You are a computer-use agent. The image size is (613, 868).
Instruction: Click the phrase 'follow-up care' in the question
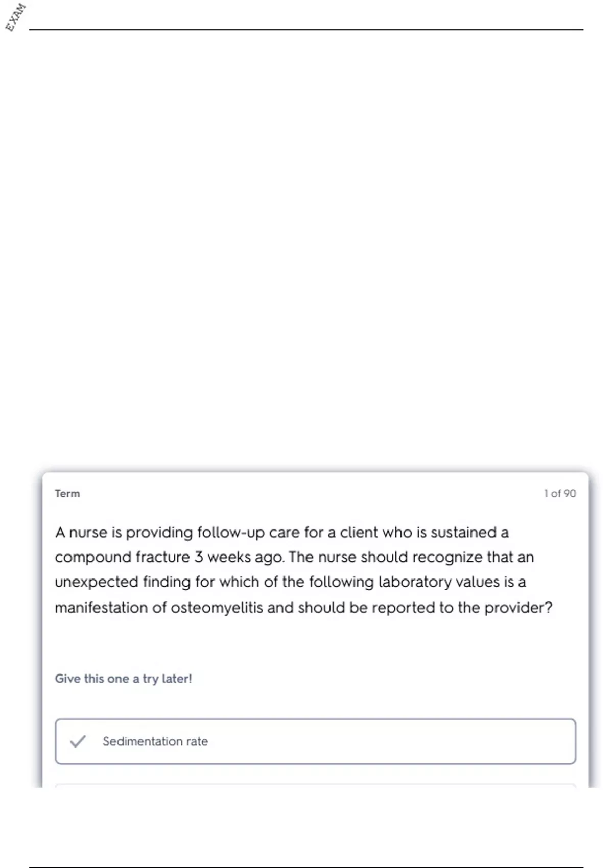click(248, 533)
